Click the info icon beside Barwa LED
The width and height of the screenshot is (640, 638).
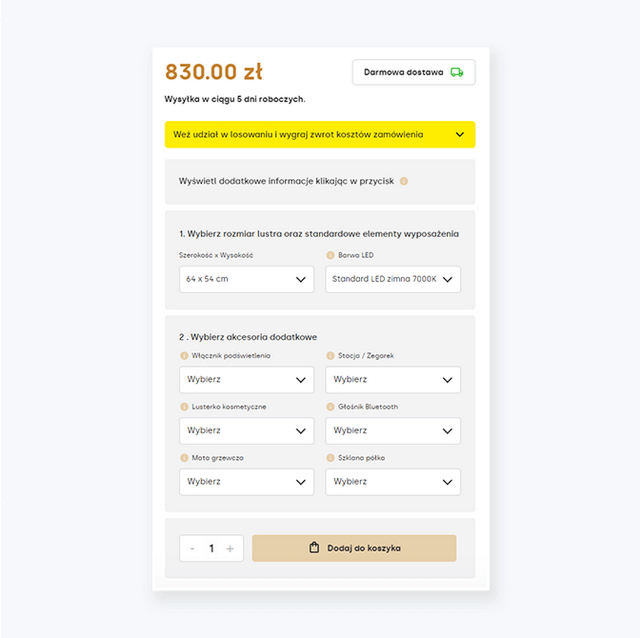(330, 255)
